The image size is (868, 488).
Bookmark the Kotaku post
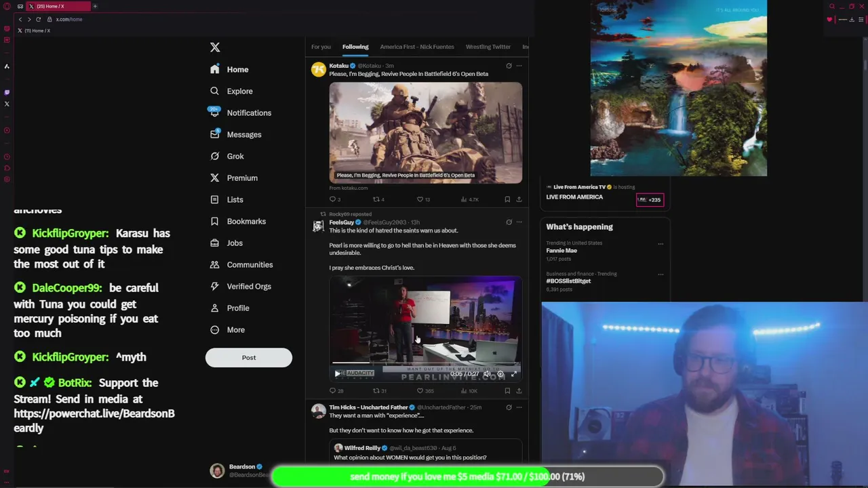click(x=507, y=199)
